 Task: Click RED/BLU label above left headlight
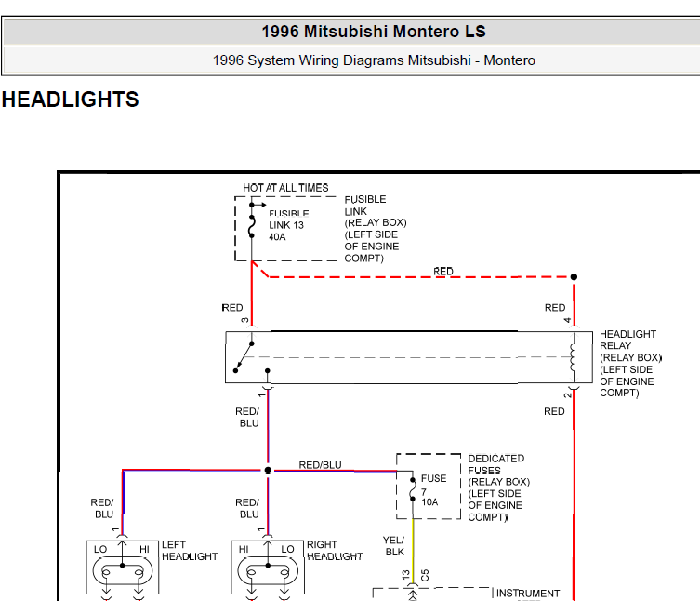(102, 509)
